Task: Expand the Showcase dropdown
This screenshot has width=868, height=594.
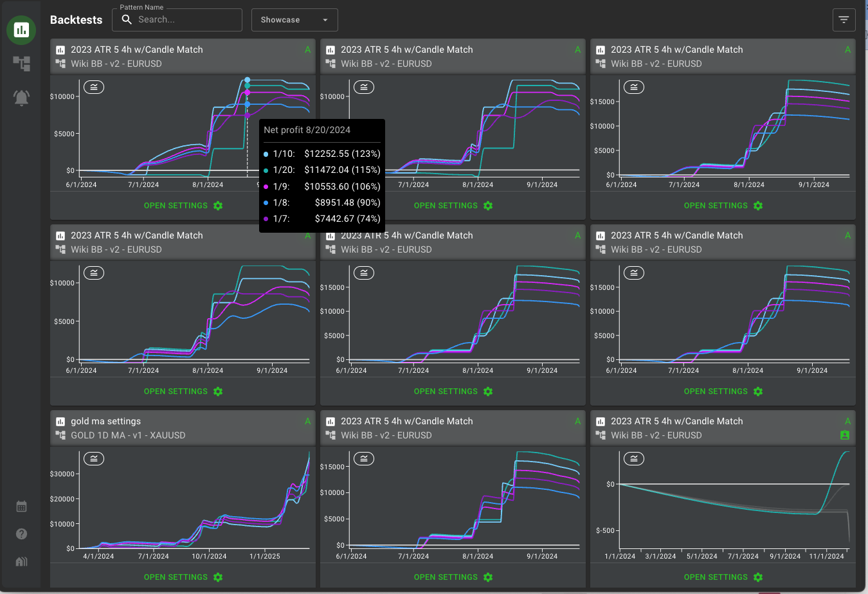Action: pyautogui.click(x=294, y=20)
